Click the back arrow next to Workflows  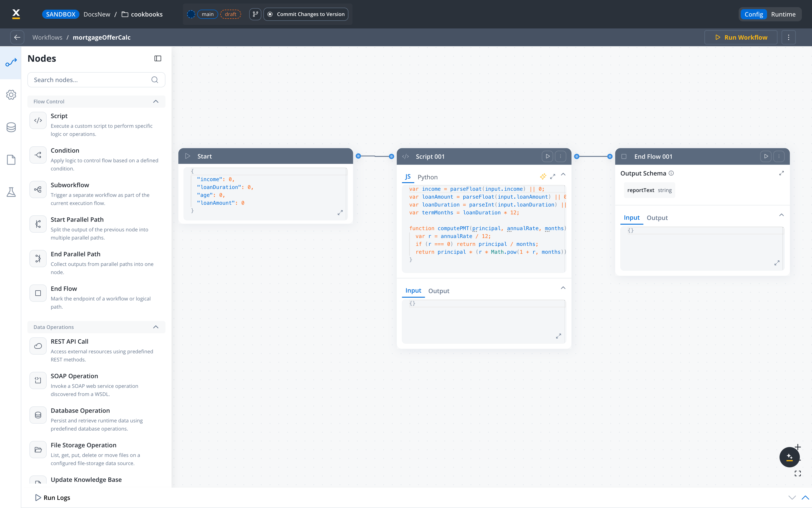[x=17, y=37]
